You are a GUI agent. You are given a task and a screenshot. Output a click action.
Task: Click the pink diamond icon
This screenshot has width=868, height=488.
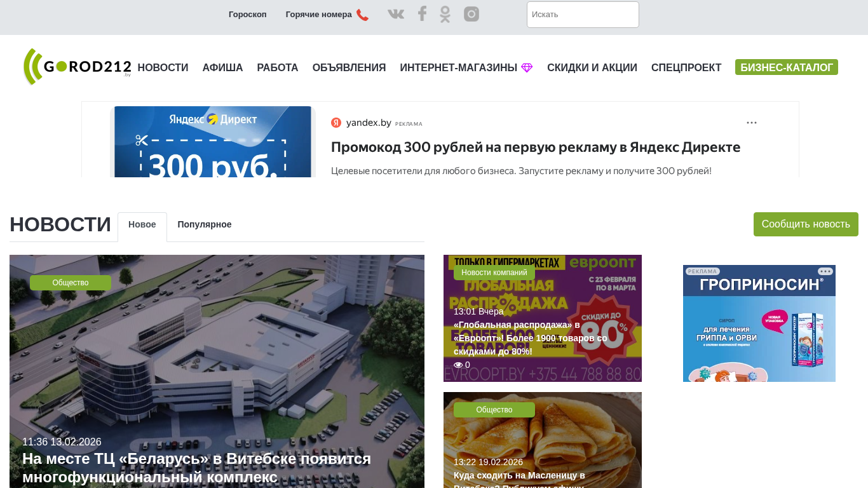(527, 68)
